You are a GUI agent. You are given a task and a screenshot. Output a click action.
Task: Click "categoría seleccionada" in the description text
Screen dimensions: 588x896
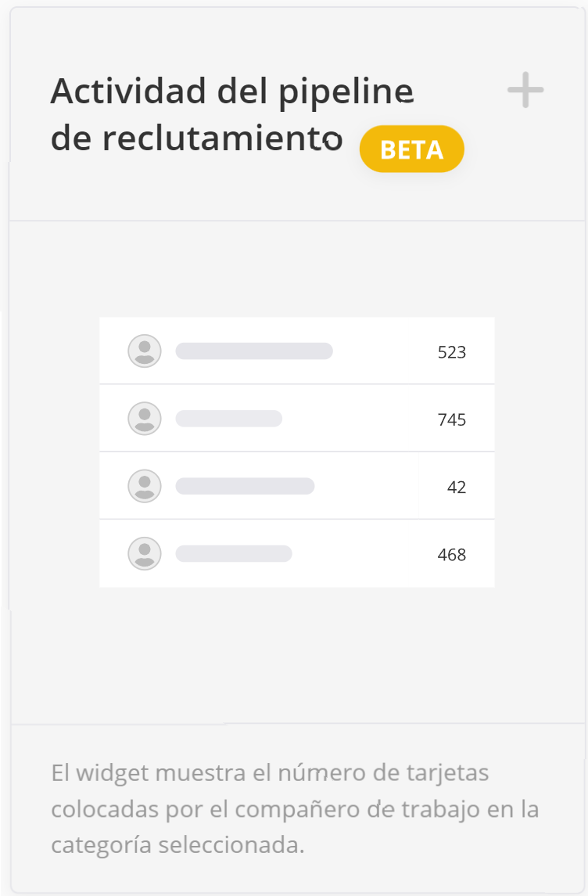(177, 846)
